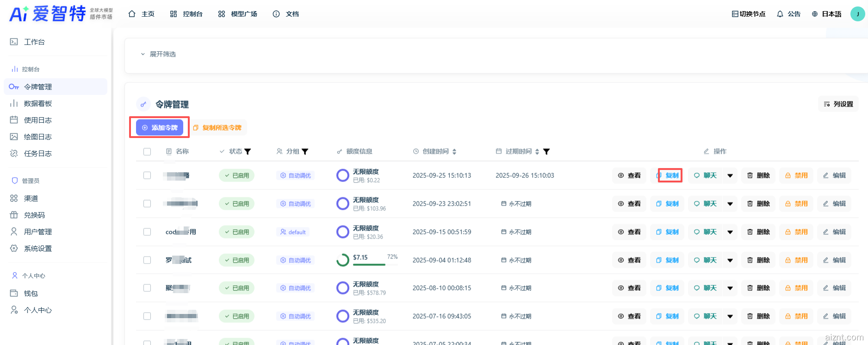Sort by 过期时间 column arrows
868x345 pixels.
click(537, 151)
